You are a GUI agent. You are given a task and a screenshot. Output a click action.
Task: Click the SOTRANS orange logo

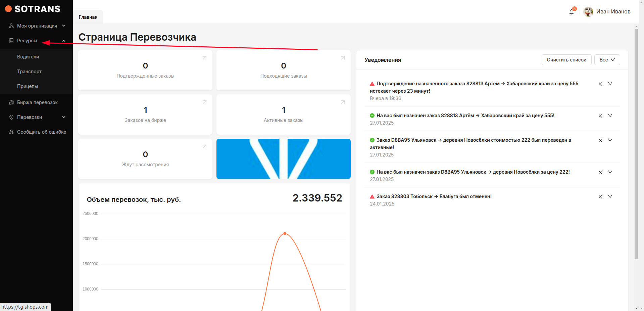[8, 9]
